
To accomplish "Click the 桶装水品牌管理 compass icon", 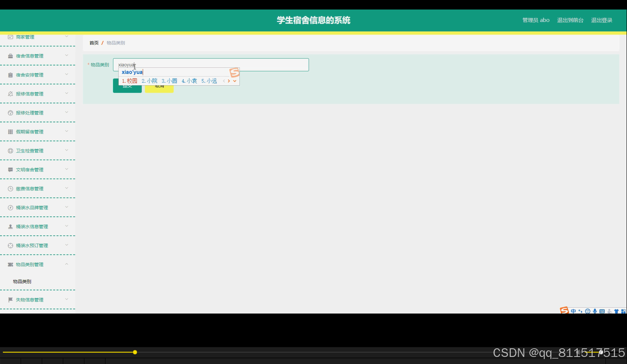I will click(x=10, y=208).
